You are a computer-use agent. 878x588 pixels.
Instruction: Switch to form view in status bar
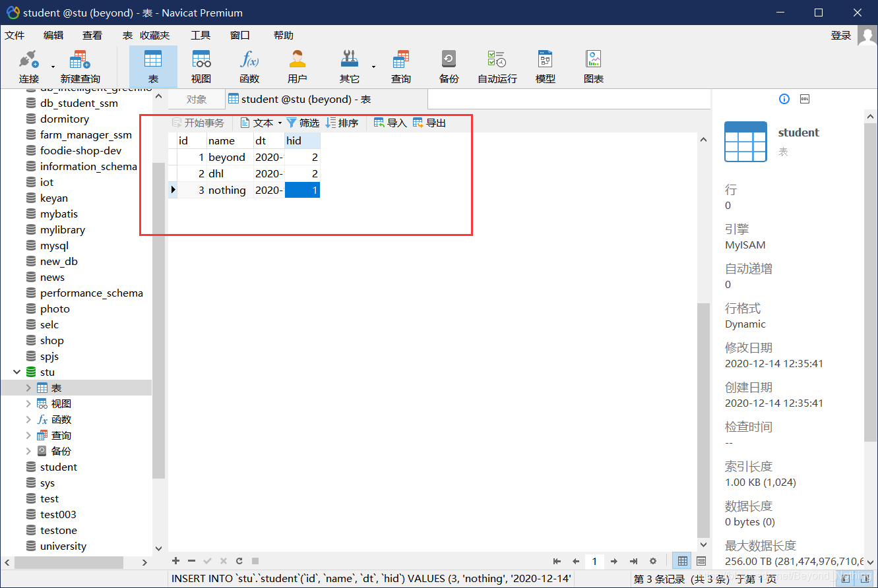point(699,560)
